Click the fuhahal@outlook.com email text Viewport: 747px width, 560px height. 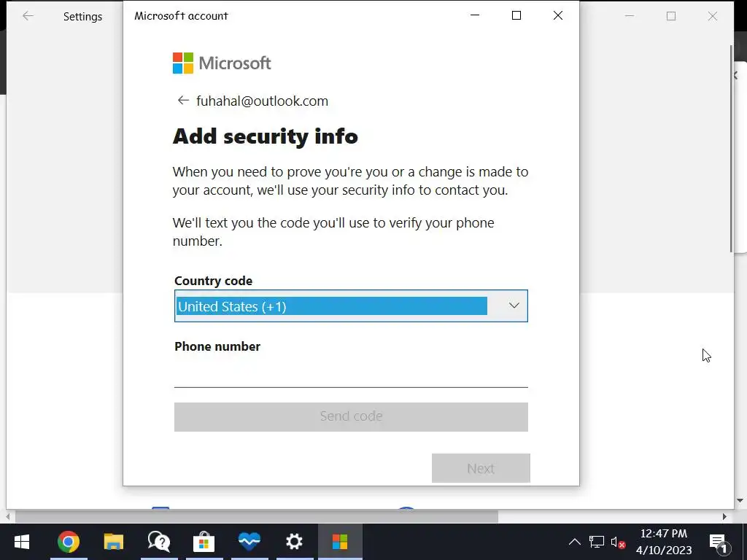262,101
